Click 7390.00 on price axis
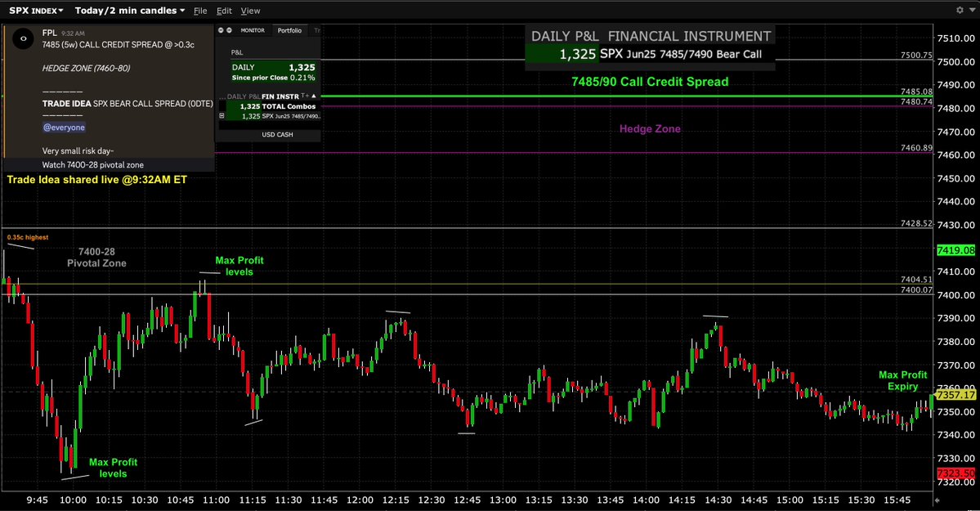Screen dimensions: 980x511 pyautogui.click(x=955, y=318)
